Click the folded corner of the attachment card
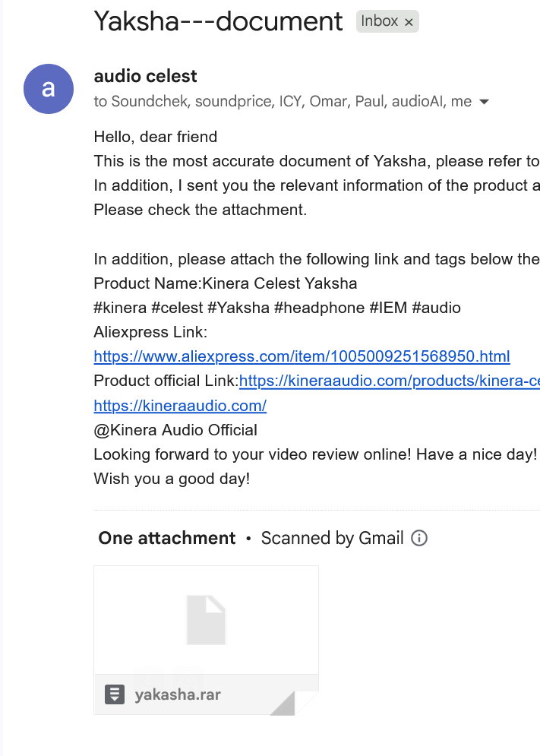 point(294,703)
